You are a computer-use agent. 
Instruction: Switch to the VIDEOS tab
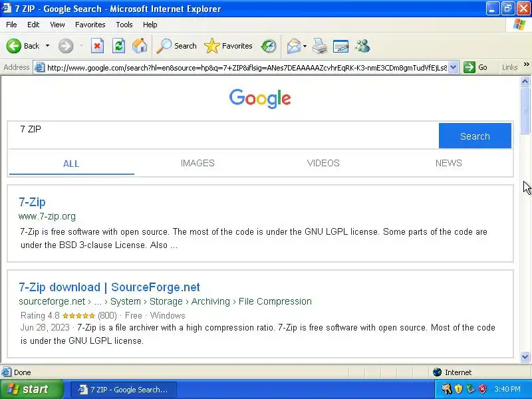pyautogui.click(x=323, y=163)
